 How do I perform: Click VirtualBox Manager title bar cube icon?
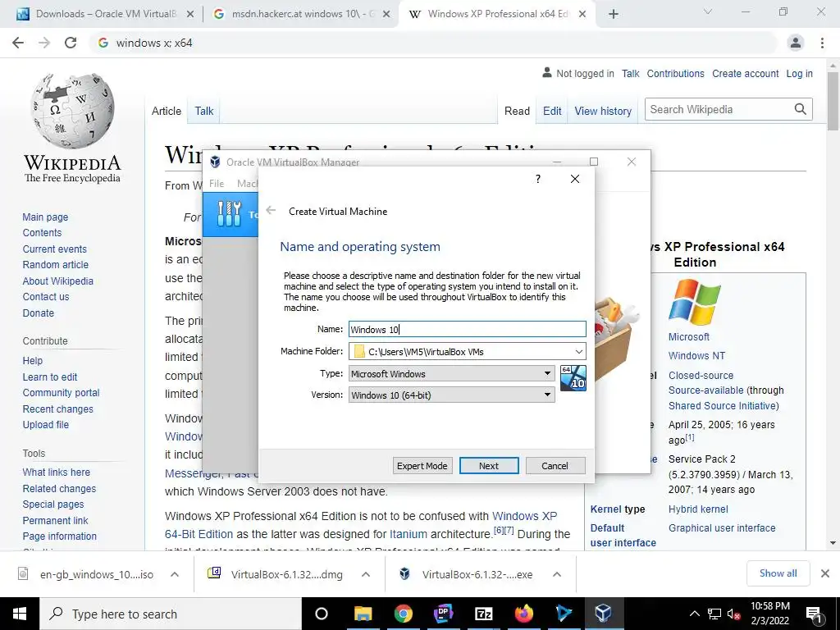coord(215,162)
